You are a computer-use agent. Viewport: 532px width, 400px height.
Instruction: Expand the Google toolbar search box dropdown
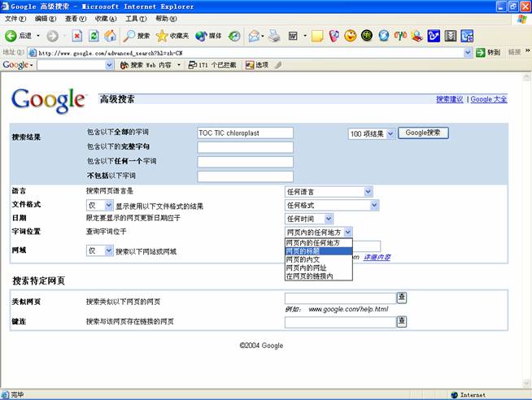tap(109, 65)
